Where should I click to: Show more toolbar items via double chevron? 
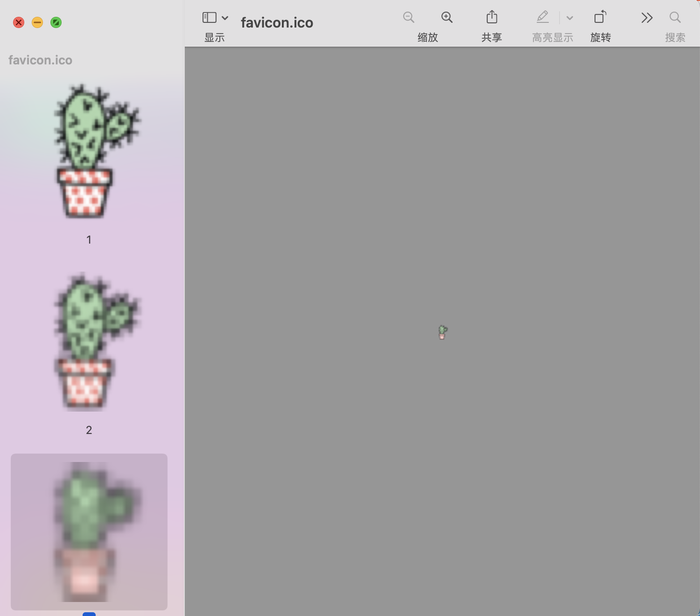click(647, 18)
